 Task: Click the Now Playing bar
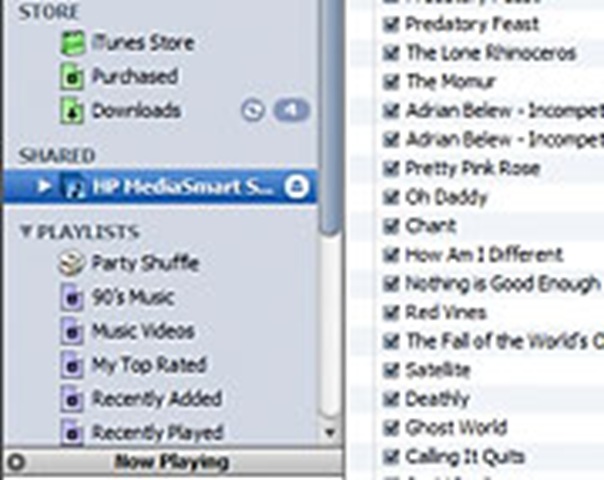click(x=173, y=462)
